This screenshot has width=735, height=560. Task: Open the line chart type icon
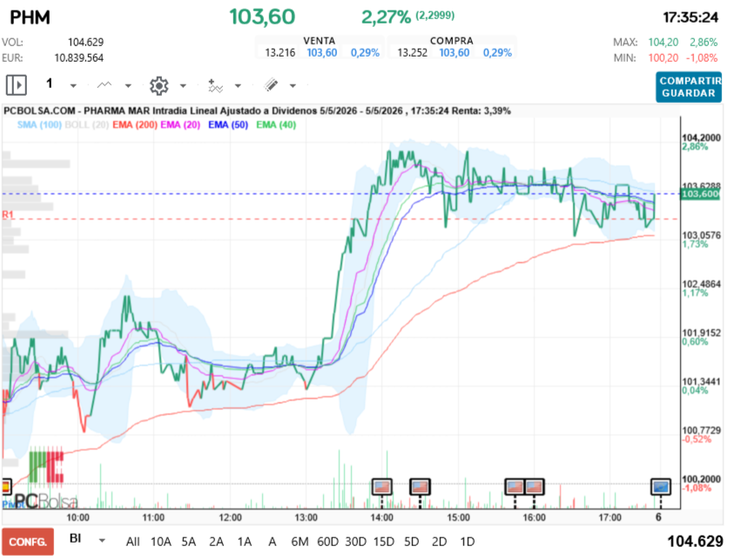(x=104, y=84)
